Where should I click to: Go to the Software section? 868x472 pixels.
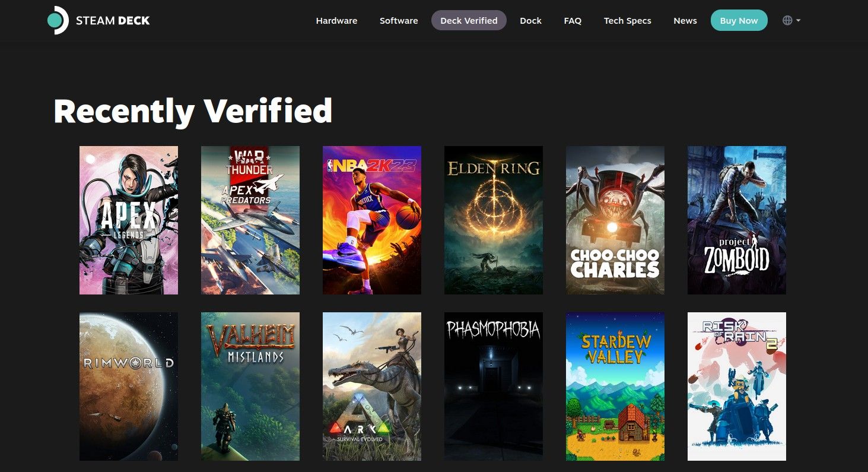[x=399, y=20]
